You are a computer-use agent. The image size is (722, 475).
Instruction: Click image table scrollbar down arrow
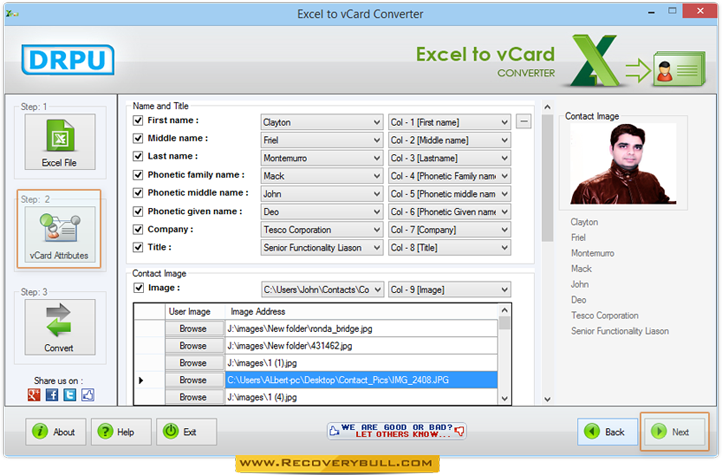tap(505, 399)
